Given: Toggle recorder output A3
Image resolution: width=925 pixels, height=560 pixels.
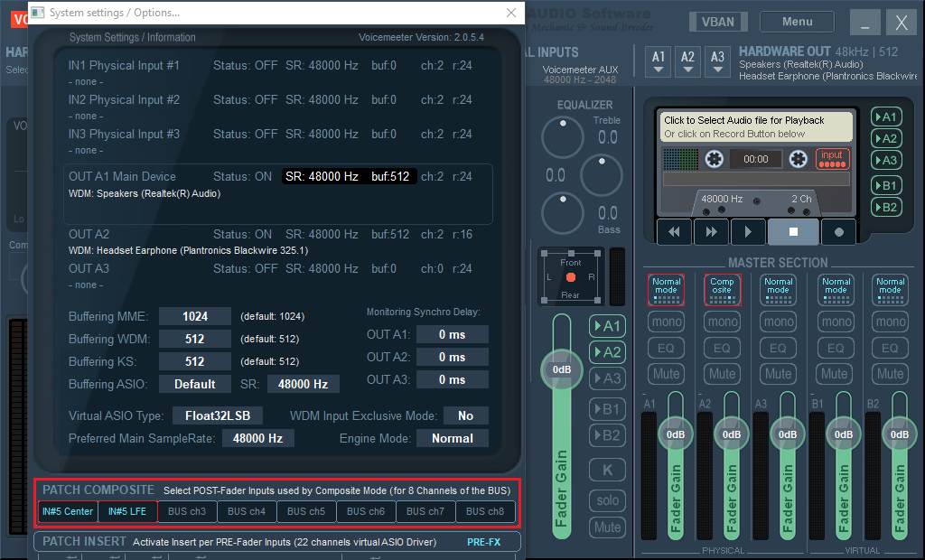Looking at the screenshot, I should 886,160.
